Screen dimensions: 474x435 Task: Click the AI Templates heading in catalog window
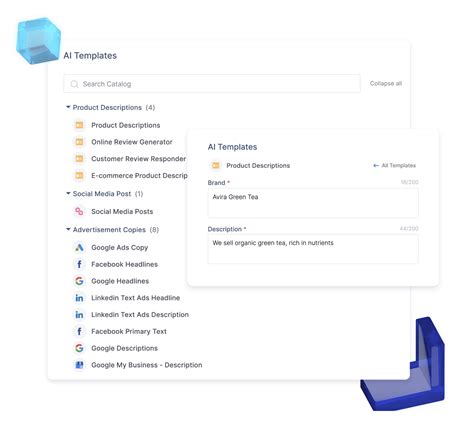pos(90,56)
